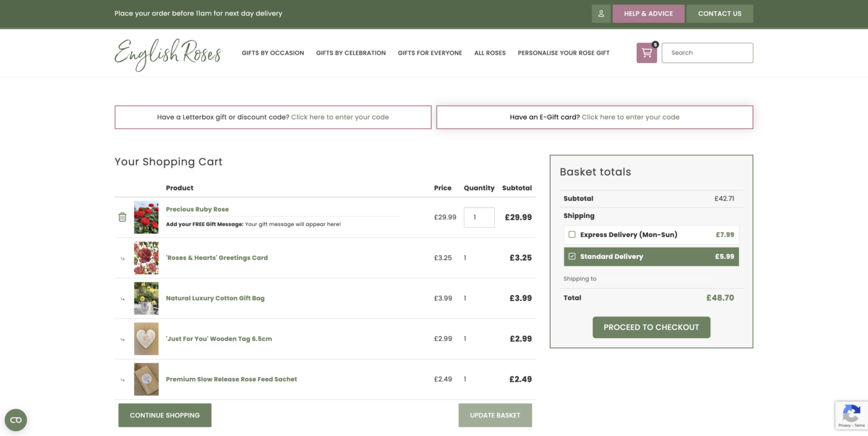The width and height of the screenshot is (868, 436).
Task: Click the Continue Shopping button
Action: pyautogui.click(x=165, y=415)
